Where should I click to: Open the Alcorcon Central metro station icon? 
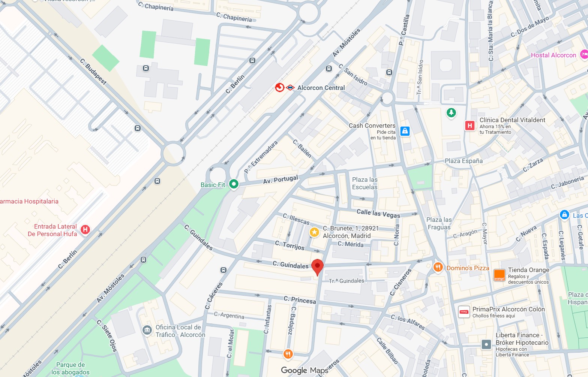click(290, 88)
